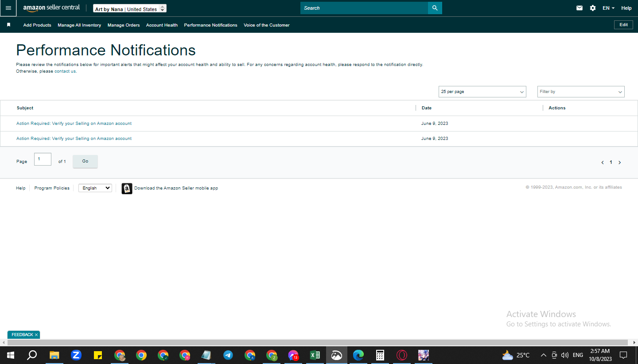This screenshot has height=364, width=638.
Task: Click Download the Amazon Seller mobile app
Action: click(176, 188)
